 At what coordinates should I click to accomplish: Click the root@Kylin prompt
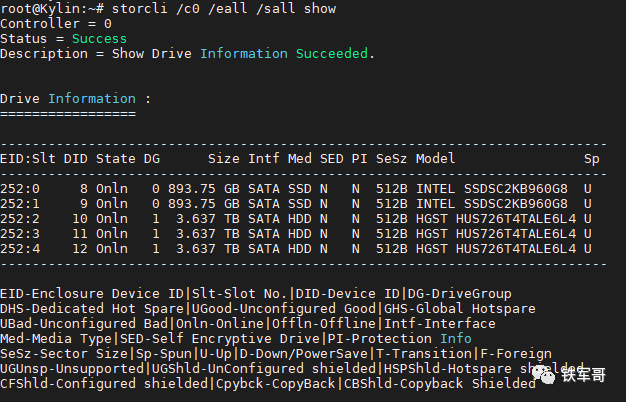click(40, 8)
